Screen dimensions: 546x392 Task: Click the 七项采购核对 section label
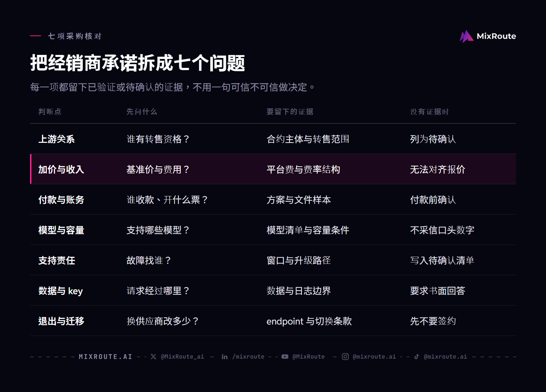coord(75,36)
